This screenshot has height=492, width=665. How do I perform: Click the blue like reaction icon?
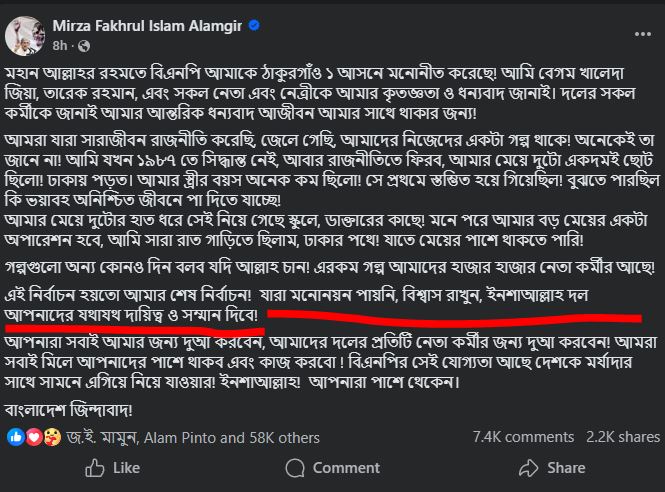click(x=14, y=436)
